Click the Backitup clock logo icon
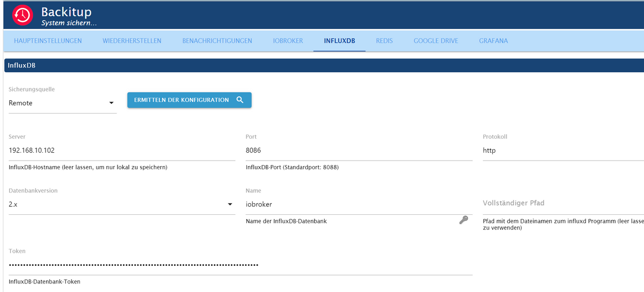Screen dimensions: 644x292 click(x=23, y=15)
